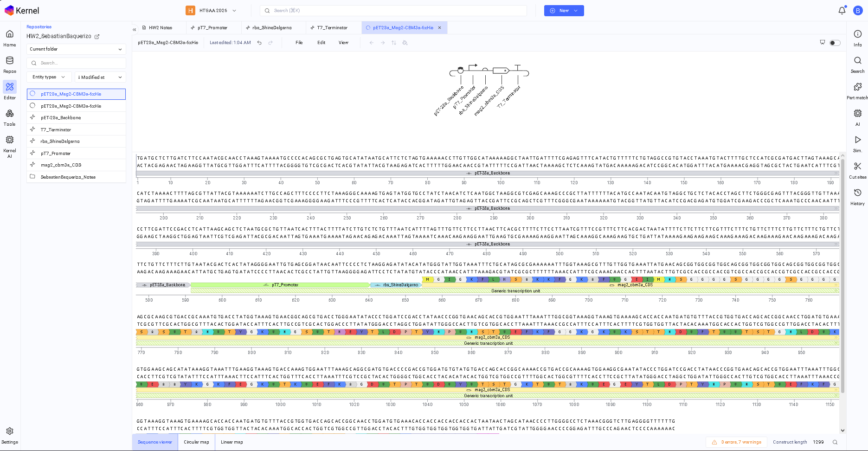The image size is (868, 451).
Task: Select the blue rbs_ShineDalgarno annotation bar
Action: 396,285
